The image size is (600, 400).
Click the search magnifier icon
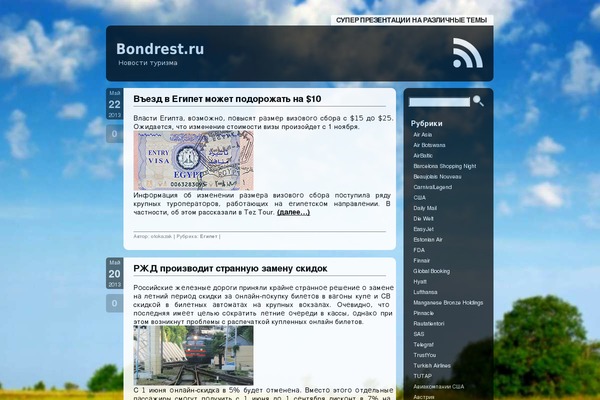click(x=478, y=101)
